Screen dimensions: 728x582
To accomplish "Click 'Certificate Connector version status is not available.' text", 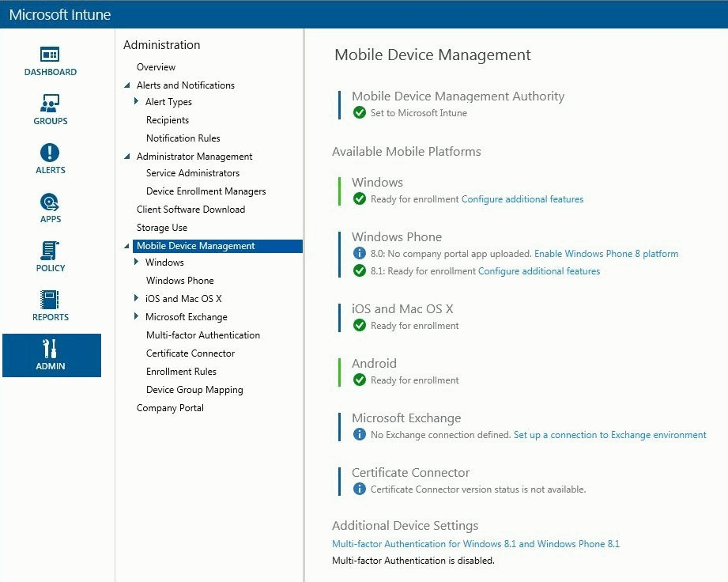I will click(478, 489).
